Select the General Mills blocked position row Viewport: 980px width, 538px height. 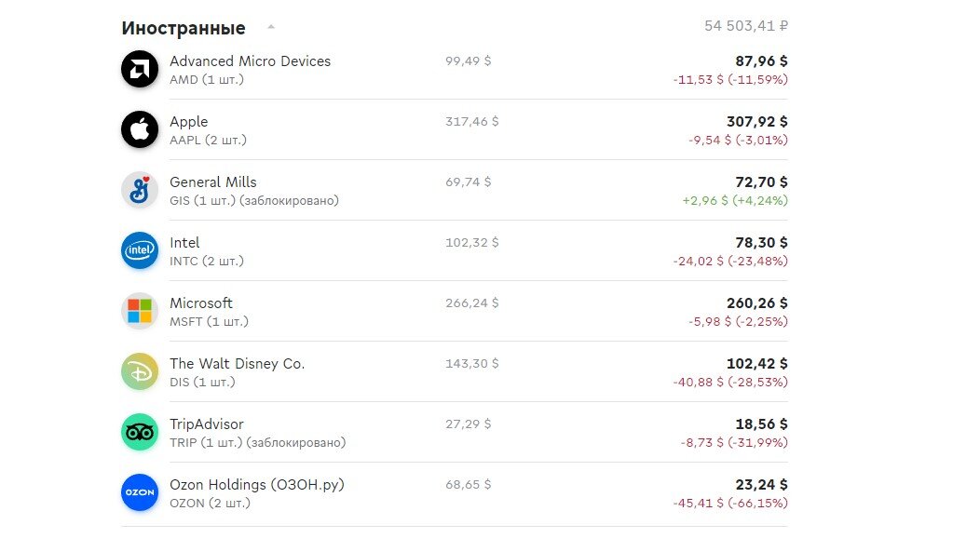455,191
